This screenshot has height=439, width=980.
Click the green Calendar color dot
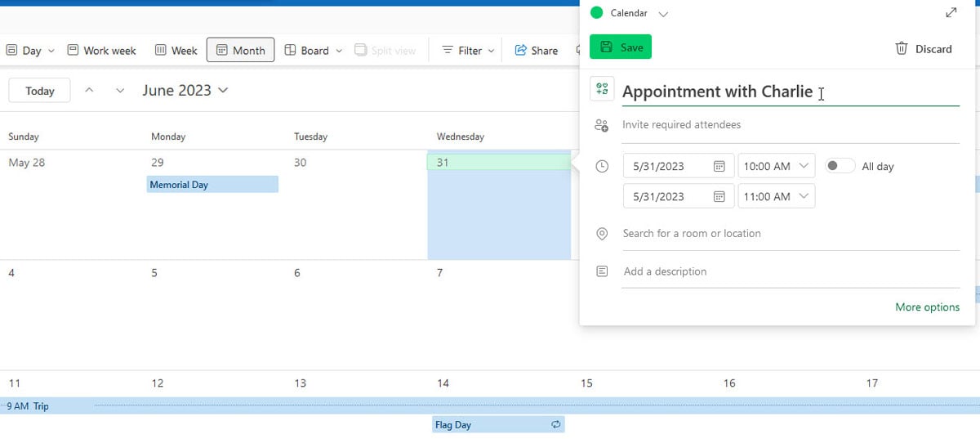[596, 13]
